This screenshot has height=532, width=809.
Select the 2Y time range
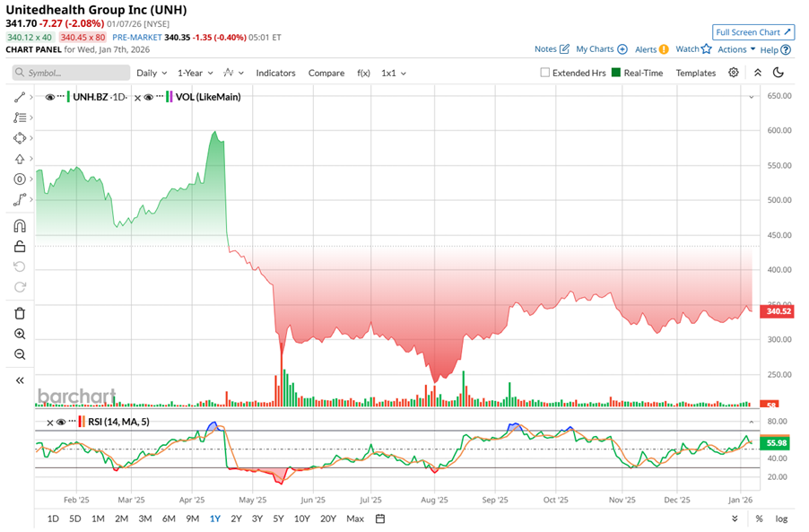(236, 519)
